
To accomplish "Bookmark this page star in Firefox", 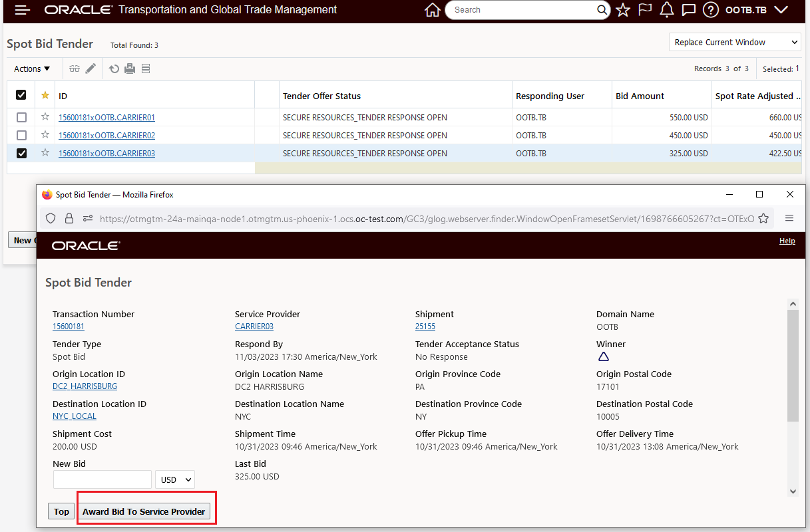I will click(x=763, y=218).
